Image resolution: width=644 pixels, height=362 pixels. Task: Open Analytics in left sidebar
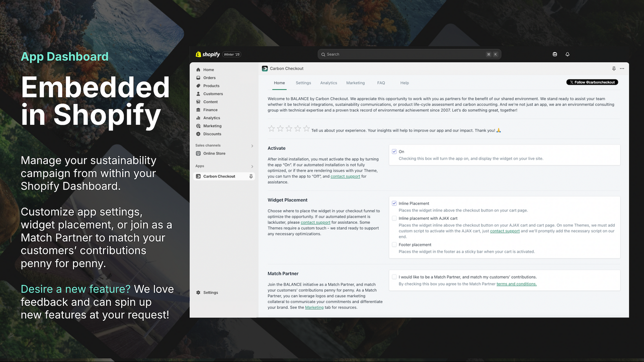(x=211, y=118)
